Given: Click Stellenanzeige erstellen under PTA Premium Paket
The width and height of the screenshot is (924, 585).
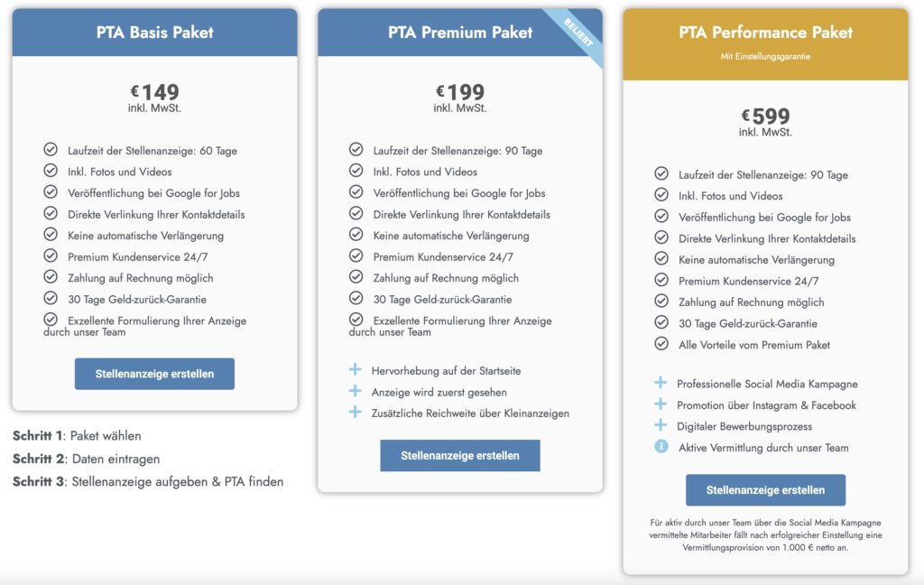Looking at the screenshot, I should [x=459, y=456].
